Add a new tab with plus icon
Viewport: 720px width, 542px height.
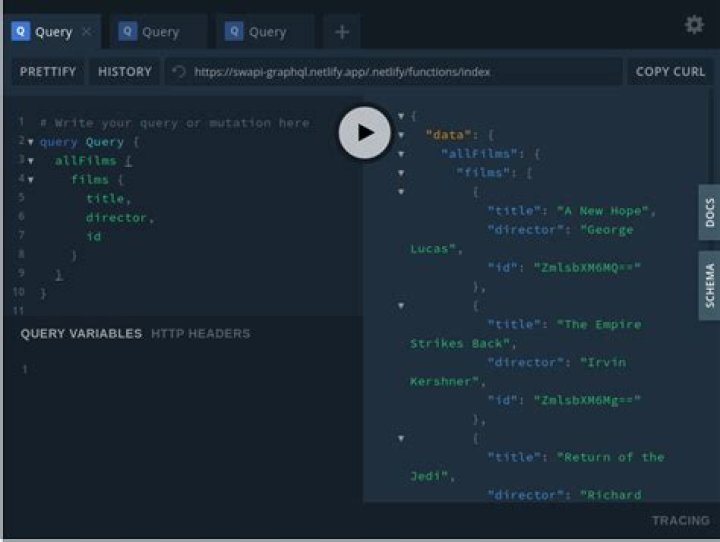click(342, 32)
